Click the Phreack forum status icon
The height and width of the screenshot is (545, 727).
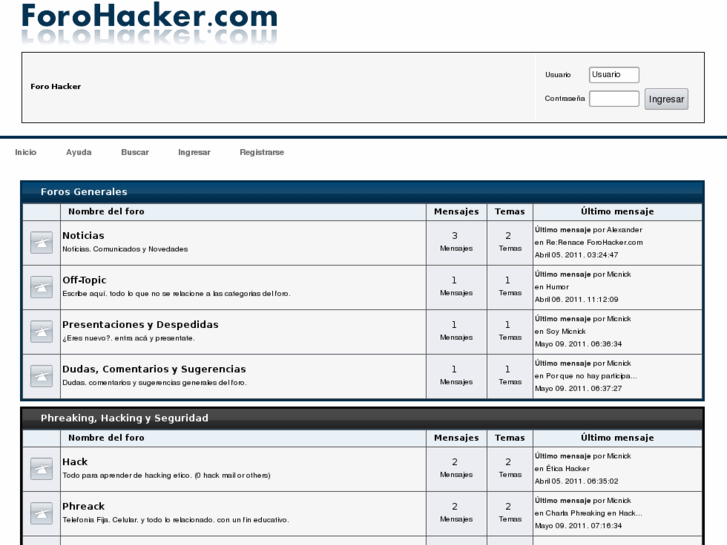click(41, 513)
